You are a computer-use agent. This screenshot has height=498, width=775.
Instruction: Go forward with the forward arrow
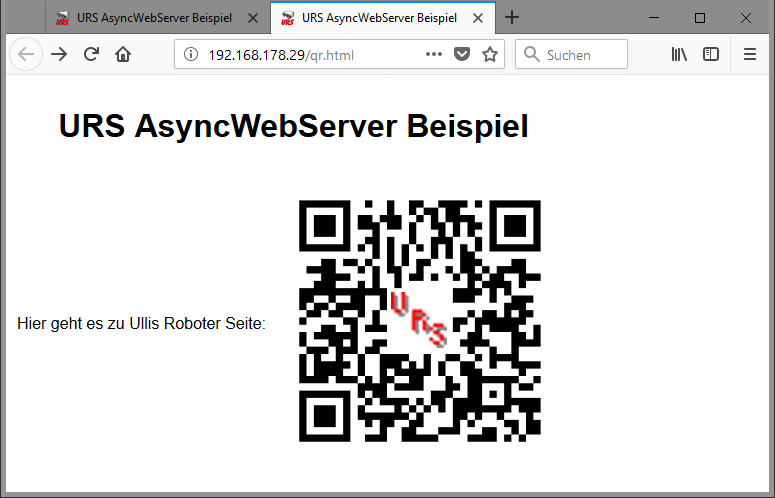[x=59, y=54]
